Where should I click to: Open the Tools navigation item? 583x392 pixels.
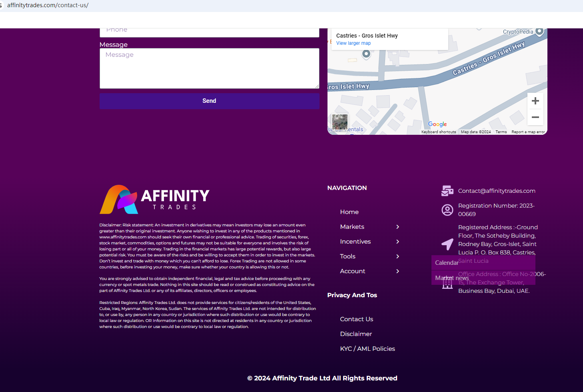point(347,256)
